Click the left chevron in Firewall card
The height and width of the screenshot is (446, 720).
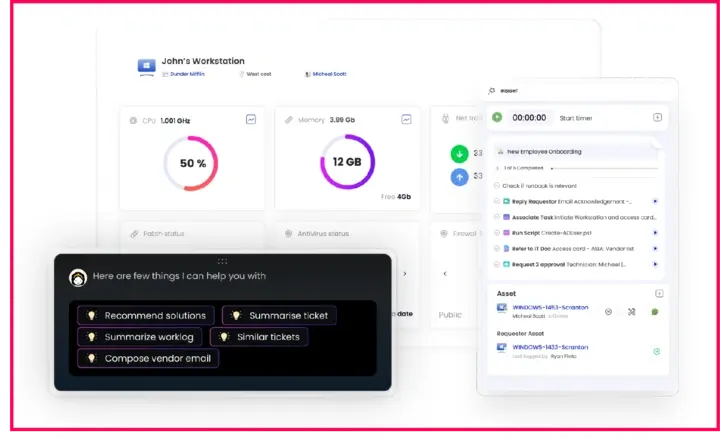pyautogui.click(x=444, y=274)
